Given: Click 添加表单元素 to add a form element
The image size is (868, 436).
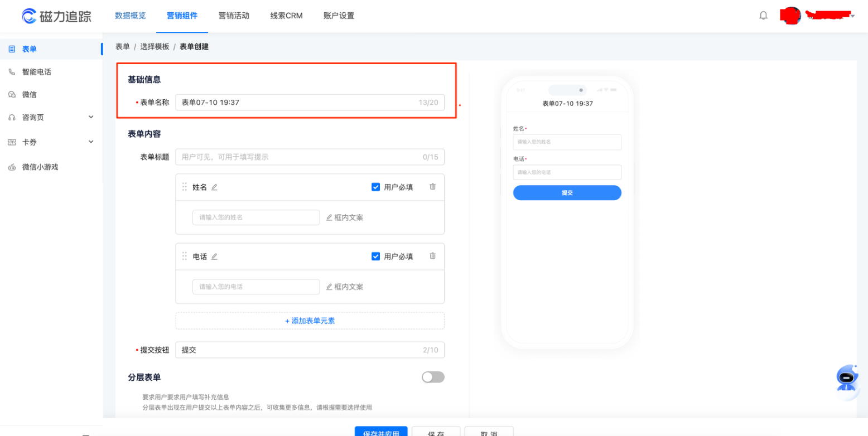Looking at the screenshot, I should (310, 321).
